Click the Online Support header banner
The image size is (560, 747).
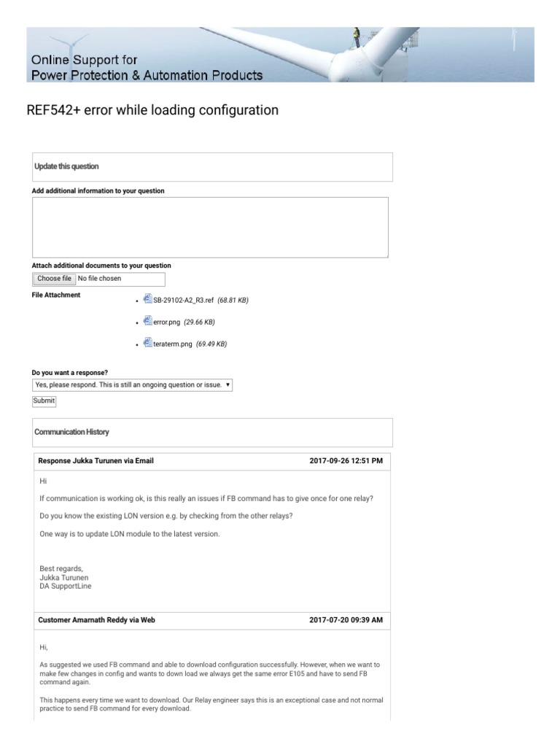(x=280, y=55)
